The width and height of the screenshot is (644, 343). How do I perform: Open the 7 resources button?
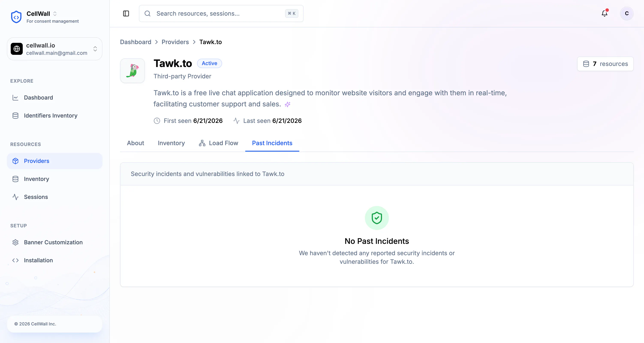605,64
